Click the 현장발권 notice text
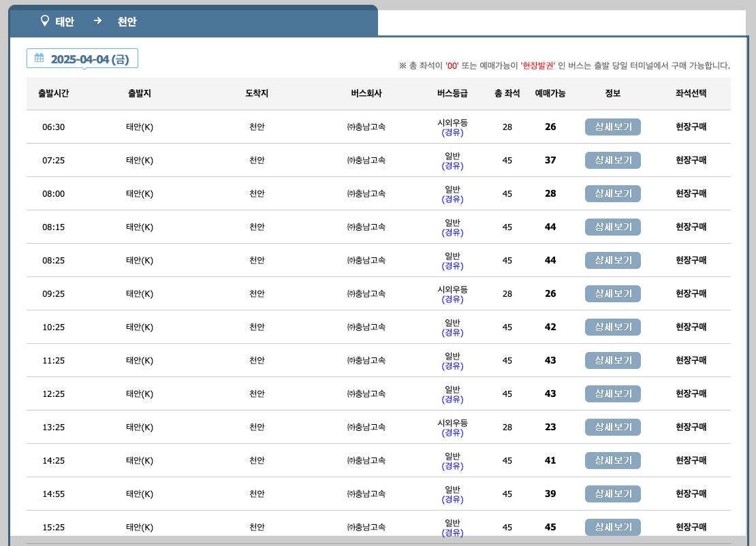Image resolution: width=756 pixels, height=546 pixels. click(537, 65)
